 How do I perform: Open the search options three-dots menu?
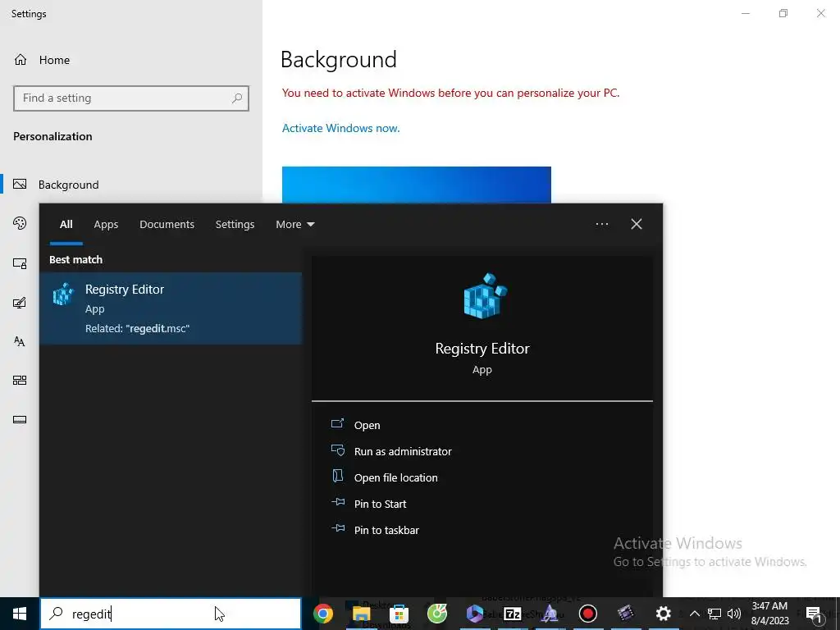pos(602,224)
